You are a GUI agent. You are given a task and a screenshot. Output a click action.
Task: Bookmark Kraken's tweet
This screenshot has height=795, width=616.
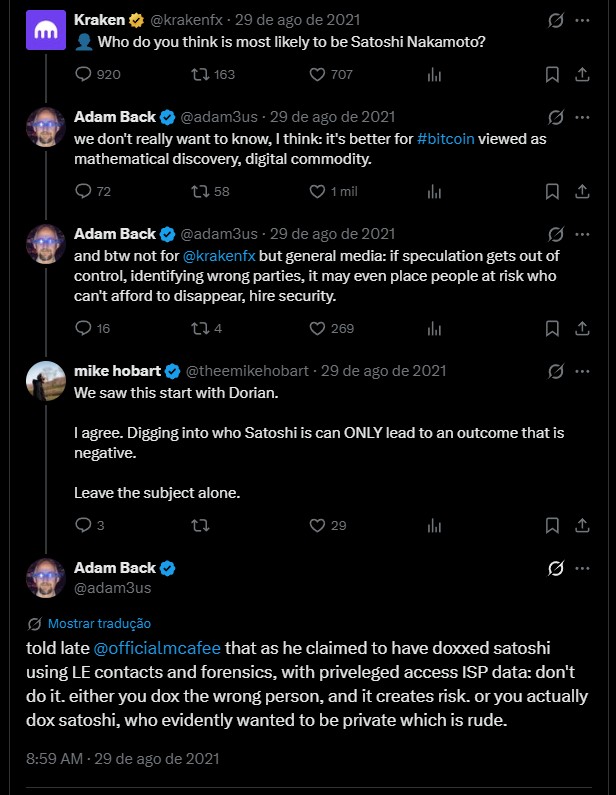pyautogui.click(x=552, y=74)
